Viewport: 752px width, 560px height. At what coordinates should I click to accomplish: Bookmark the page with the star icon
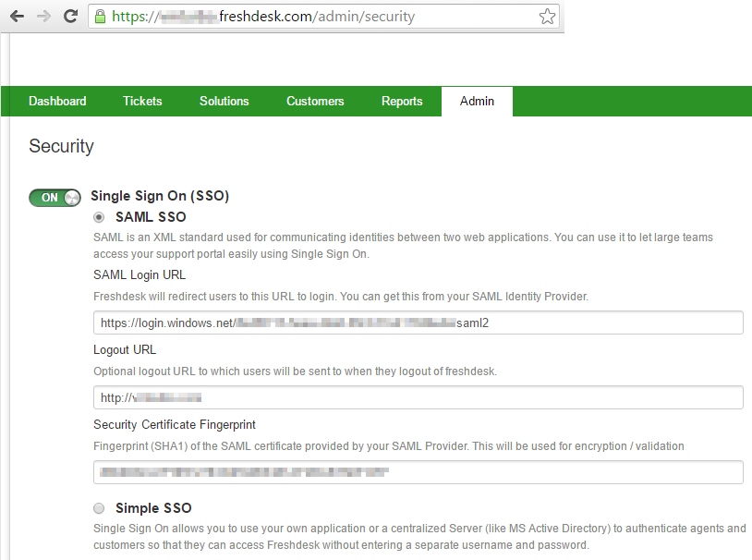tap(547, 17)
